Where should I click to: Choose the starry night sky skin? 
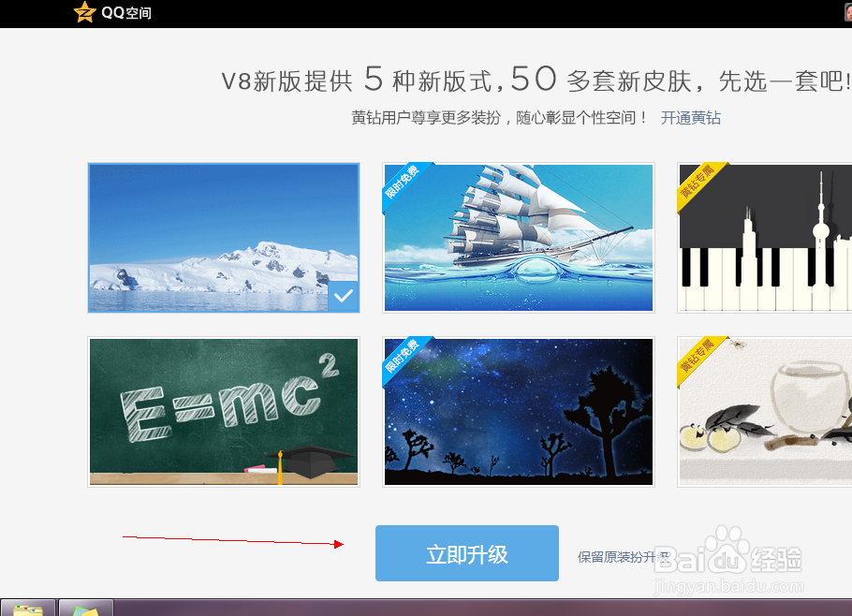[x=519, y=412]
